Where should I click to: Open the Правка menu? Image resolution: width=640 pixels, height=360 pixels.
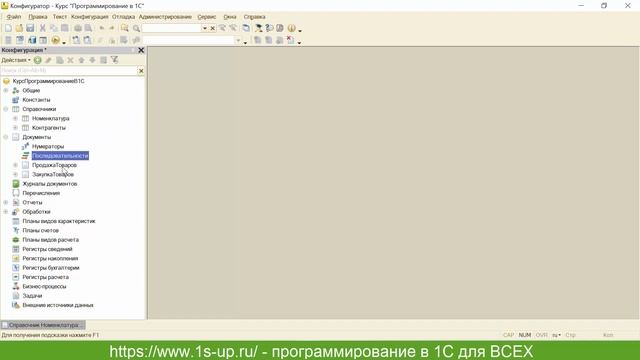click(38, 17)
